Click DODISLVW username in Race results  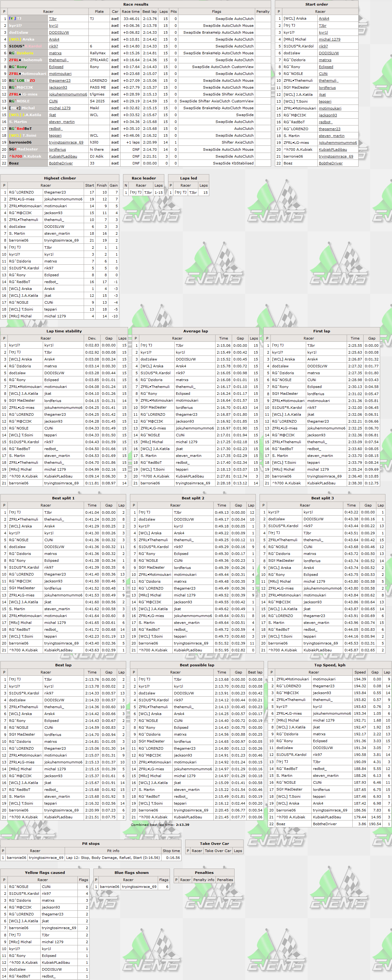click(x=59, y=32)
